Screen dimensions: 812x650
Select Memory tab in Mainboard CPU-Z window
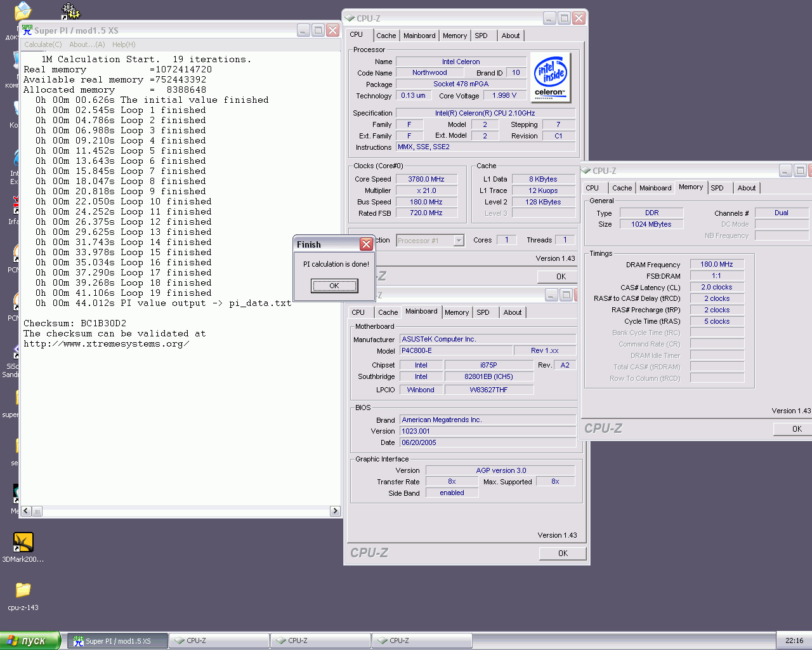(x=457, y=312)
